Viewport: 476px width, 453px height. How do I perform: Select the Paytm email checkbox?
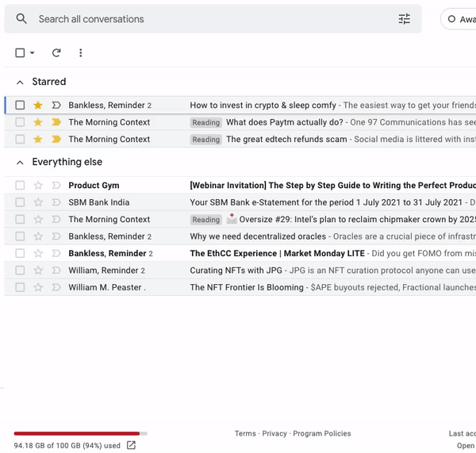20,122
